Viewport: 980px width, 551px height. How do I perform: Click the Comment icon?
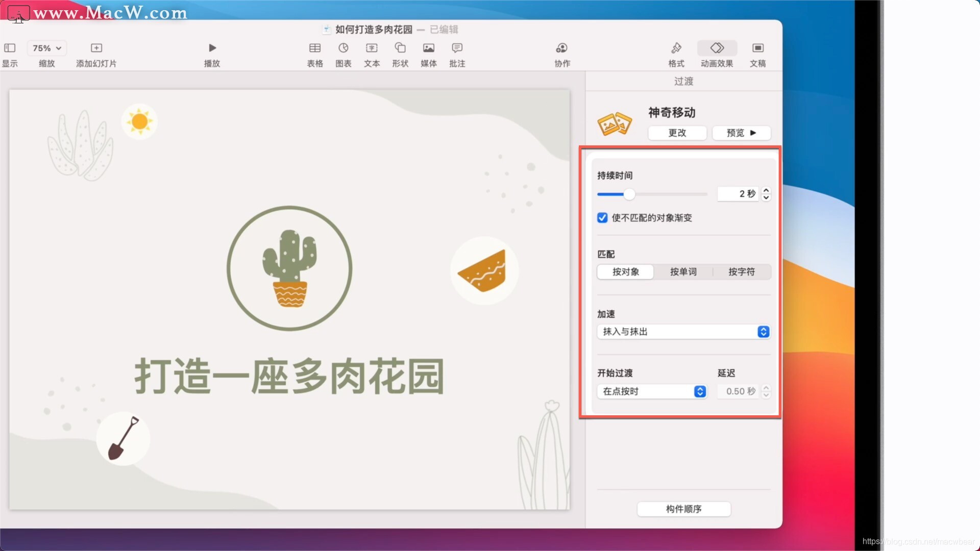pos(457,48)
